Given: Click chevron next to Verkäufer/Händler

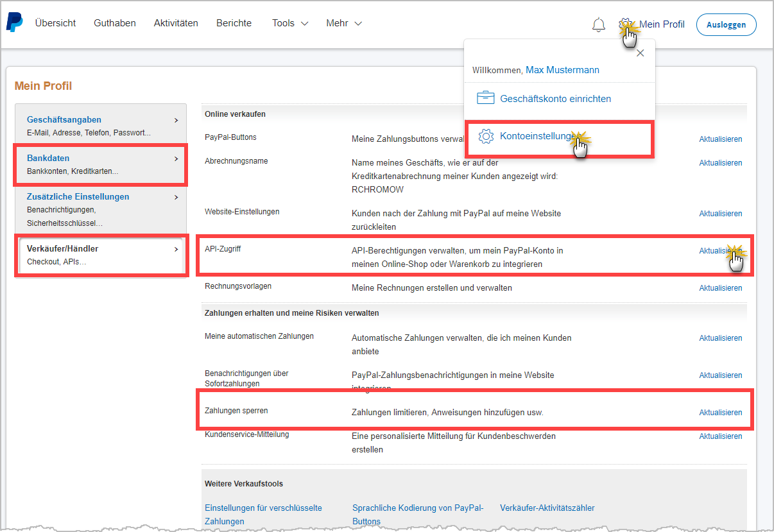Looking at the screenshot, I should [176, 249].
